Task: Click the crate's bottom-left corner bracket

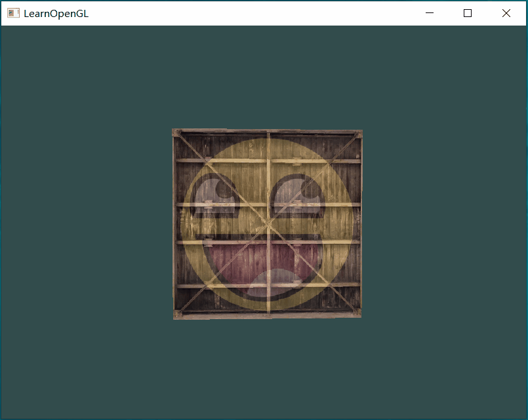Action: tap(178, 314)
